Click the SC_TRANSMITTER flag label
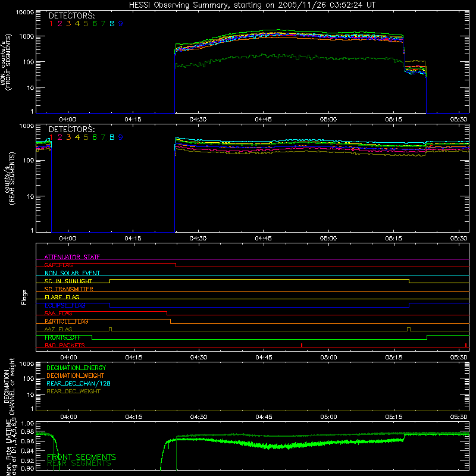This screenshot has height=476, width=476. click(69, 289)
